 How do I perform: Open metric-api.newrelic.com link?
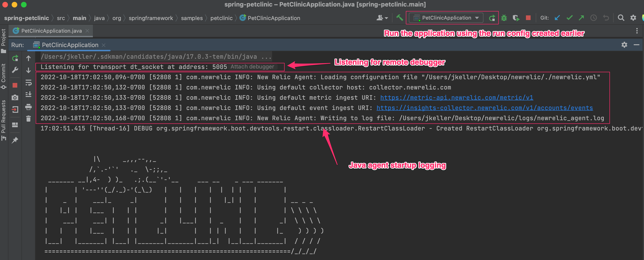[456, 98]
